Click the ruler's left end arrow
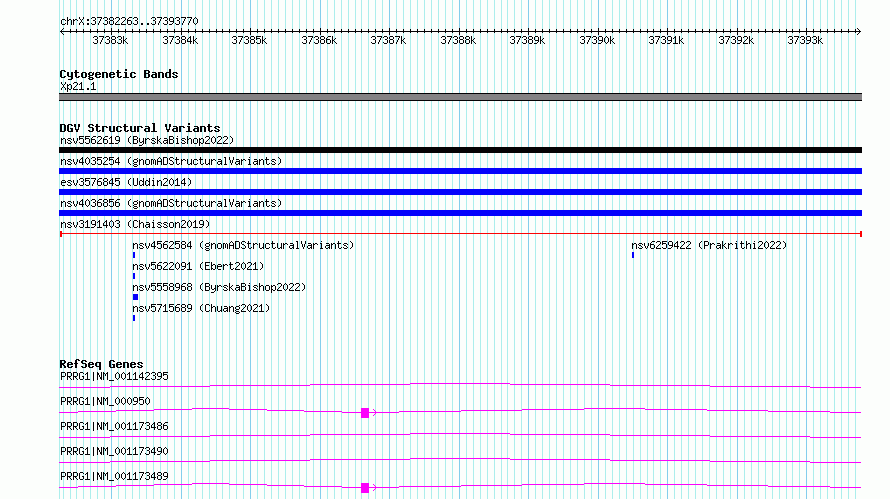Image resolution: width=890 pixels, height=499 pixels. pos(62,32)
